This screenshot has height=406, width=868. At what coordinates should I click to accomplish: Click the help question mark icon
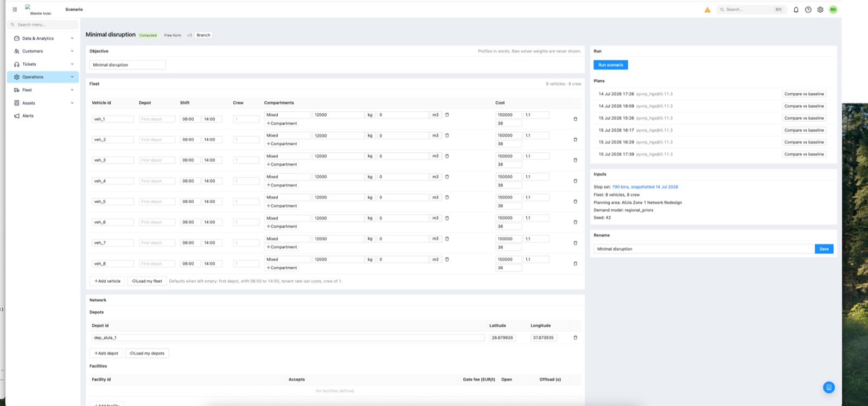[x=808, y=10]
